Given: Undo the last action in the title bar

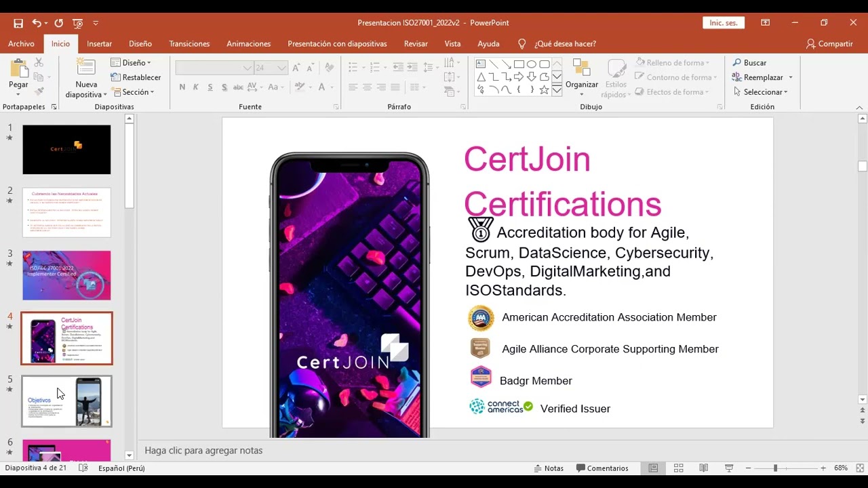Looking at the screenshot, I should [37, 23].
